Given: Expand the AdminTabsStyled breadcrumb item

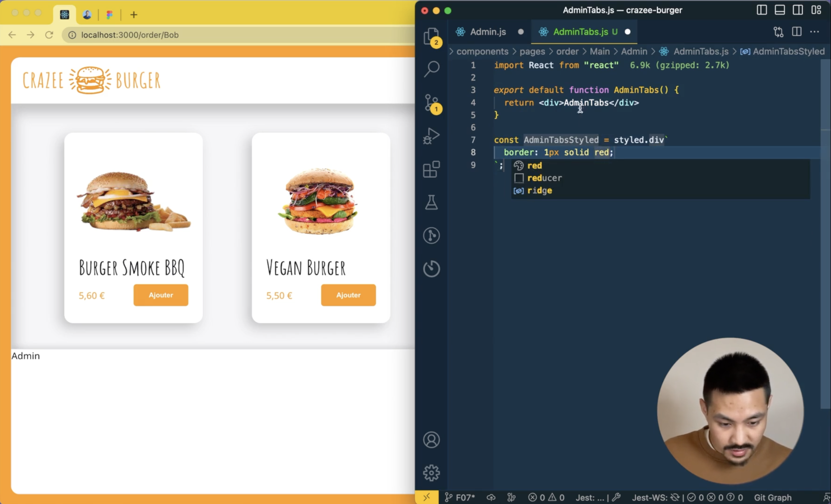Looking at the screenshot, I should 788,51.
